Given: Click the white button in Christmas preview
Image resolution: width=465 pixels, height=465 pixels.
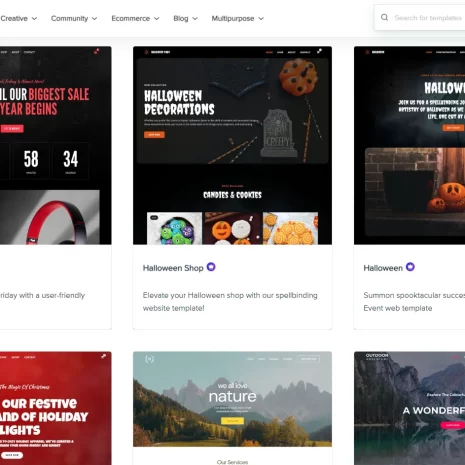Looking at the screenshot, I should point(12,455).
